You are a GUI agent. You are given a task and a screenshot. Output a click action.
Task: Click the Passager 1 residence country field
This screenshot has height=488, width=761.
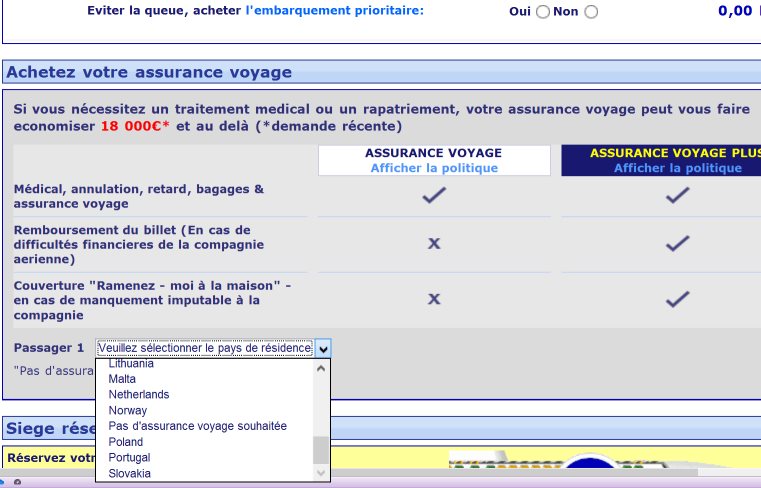[x=205, y=348]
